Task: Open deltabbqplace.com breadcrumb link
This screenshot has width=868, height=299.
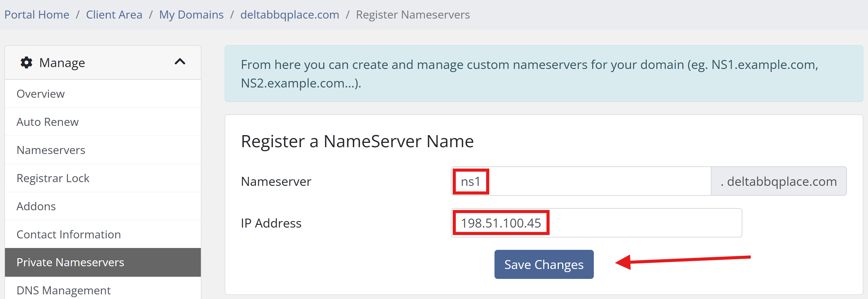Action: point(289,15)
